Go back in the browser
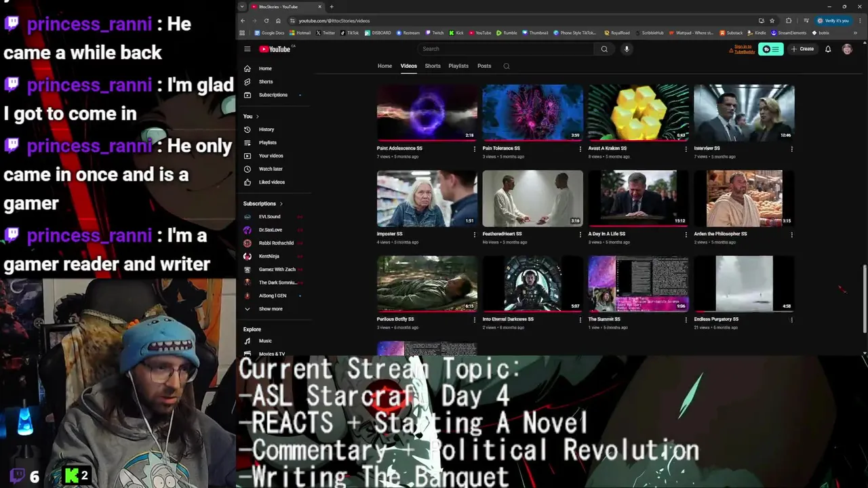This screenshot has height=488, width=868. pyautogui.click(x=243, y=20)
